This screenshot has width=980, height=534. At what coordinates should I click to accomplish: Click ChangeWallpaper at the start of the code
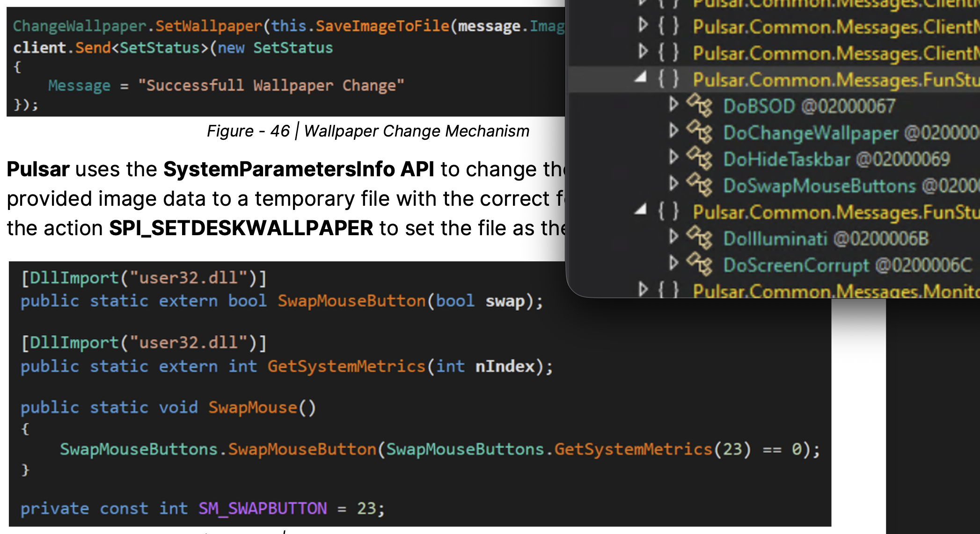click(80, 26)
